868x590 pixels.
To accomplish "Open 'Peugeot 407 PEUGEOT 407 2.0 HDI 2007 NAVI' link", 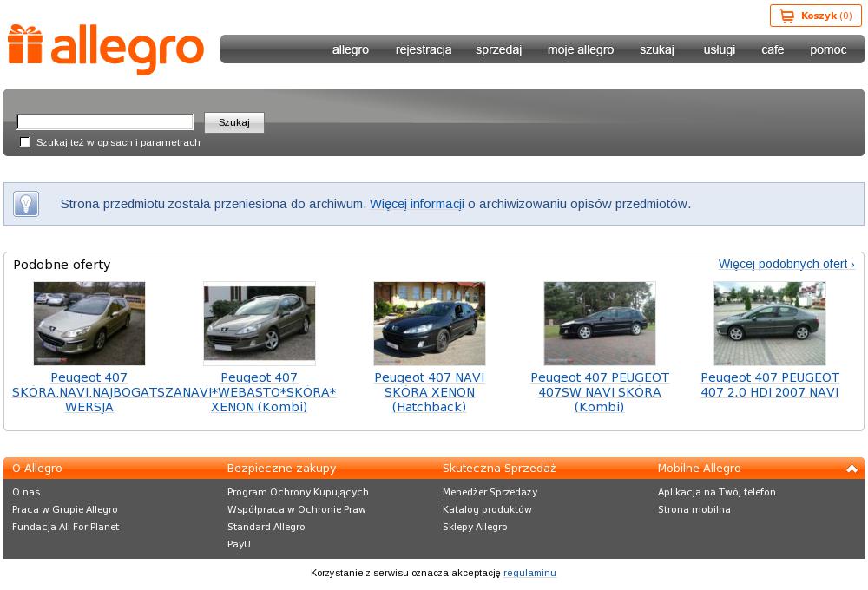I will pyautogui.click(x=769, y=385).
